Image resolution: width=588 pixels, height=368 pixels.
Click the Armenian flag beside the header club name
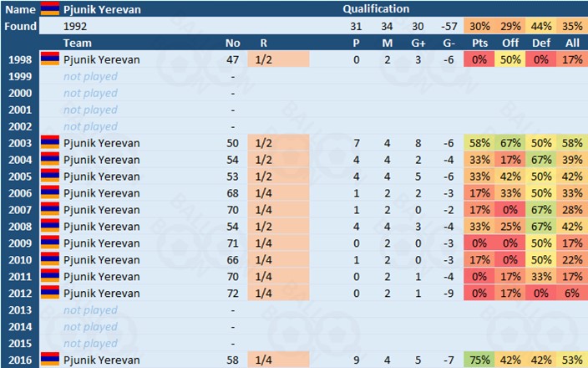click(50, 9)
